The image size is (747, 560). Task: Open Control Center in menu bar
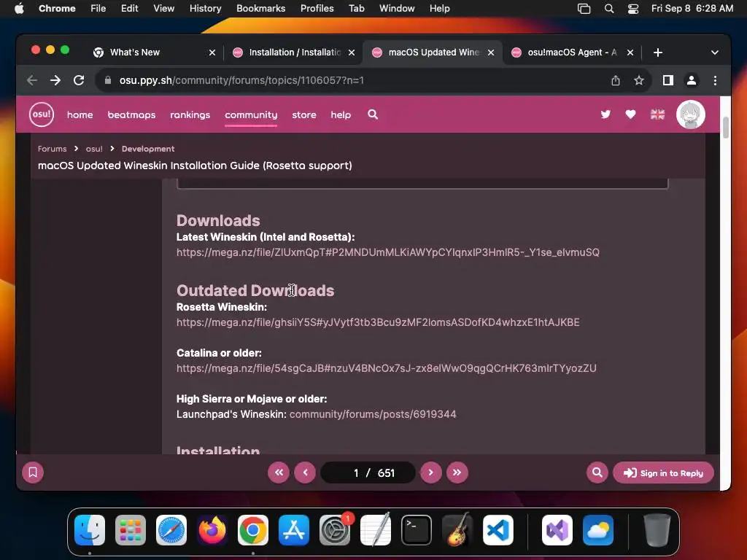coord(633,9)
